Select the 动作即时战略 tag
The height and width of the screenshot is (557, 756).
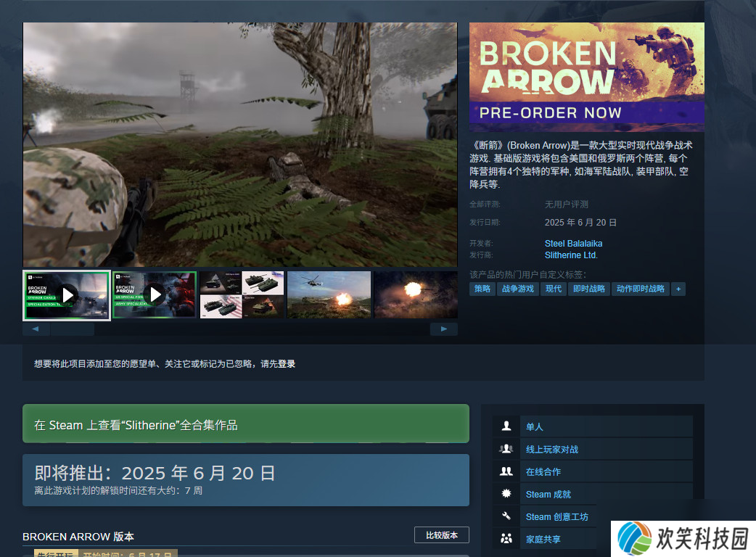point(641,289)
